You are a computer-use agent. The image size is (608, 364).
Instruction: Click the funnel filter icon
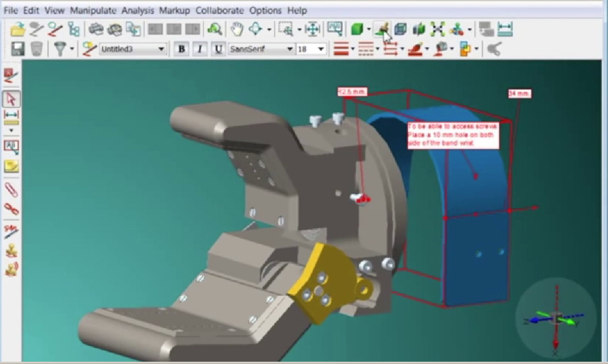pyautogui.click(x=60, y=49)
